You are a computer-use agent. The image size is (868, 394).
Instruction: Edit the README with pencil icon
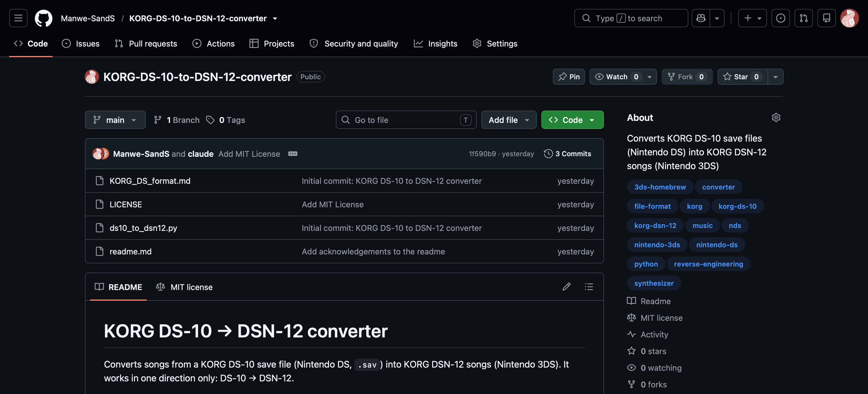point(566,287)
